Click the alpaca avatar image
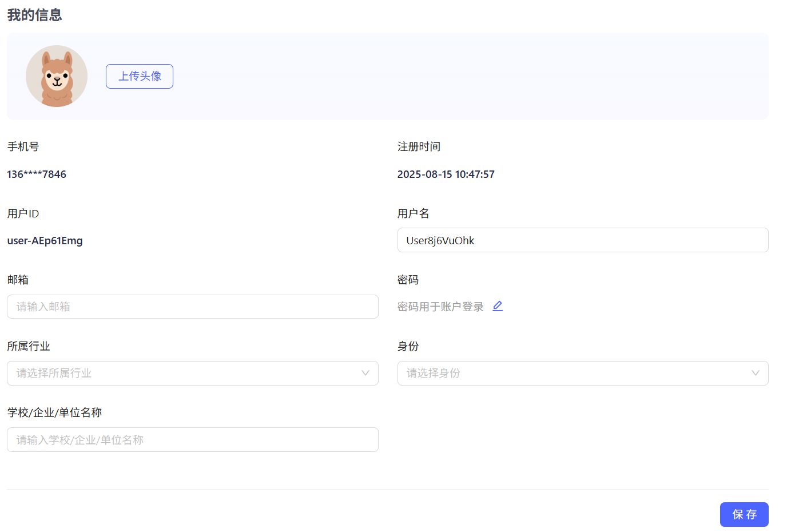This screenshot has width=787, height=532. click(x=57, y=76)
